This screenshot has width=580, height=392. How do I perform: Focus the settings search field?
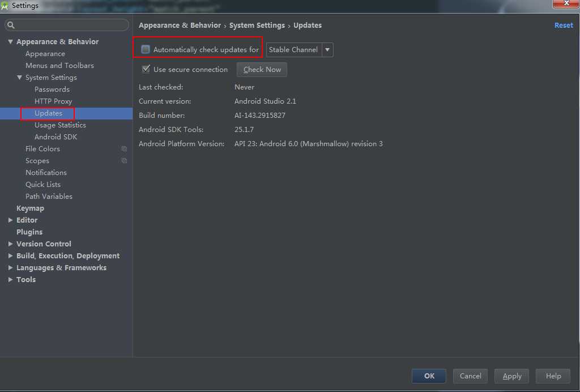pyautogui.click(x=67, y=25)
